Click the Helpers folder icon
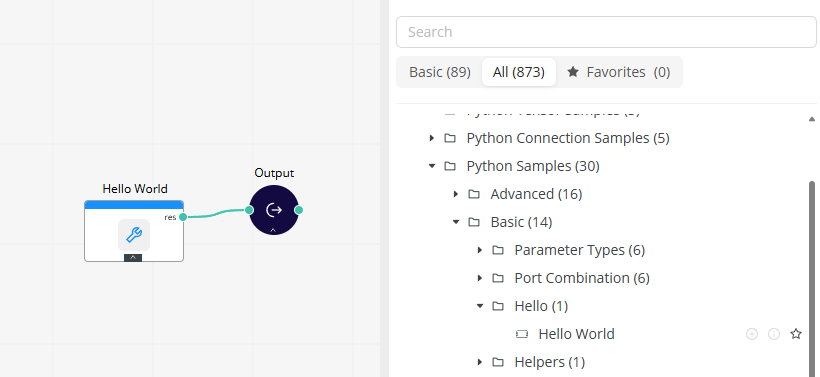Screen dimensions: 820x377 point(498,362)
